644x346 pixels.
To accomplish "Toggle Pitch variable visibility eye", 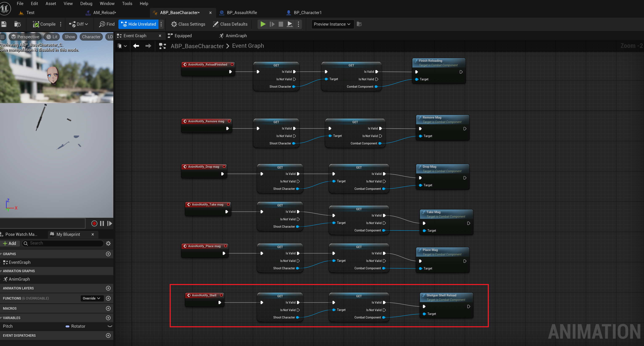I will coord(110,326).
